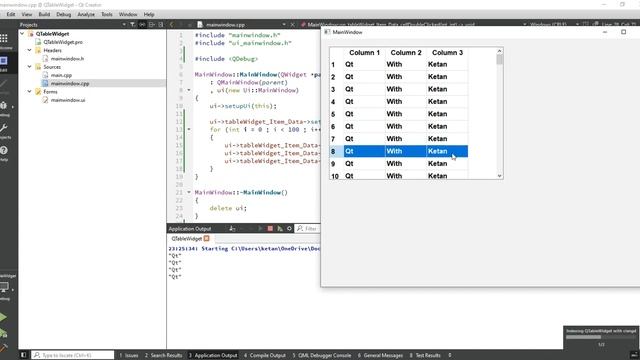Split the Projects side panel
Viewport: 640px width, 360px height.
click(151, 25)
